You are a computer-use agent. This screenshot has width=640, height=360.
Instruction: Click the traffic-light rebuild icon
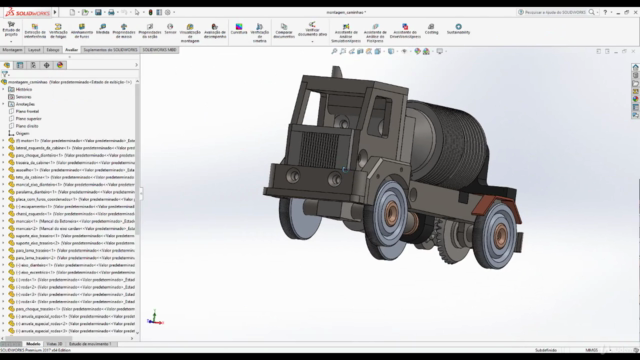150,12
